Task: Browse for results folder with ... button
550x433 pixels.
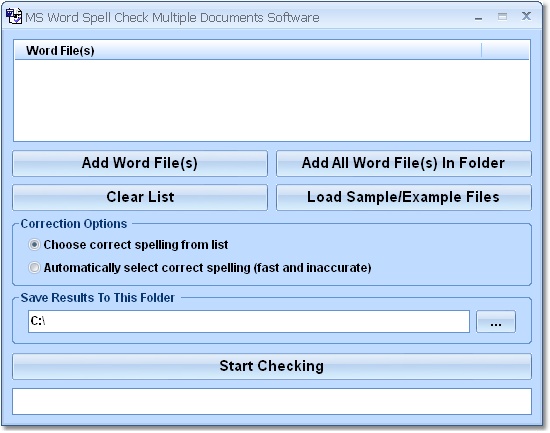Action: (x=496, y=321)
